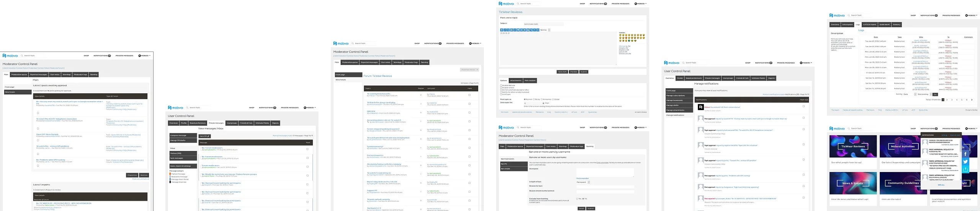
Task: Share to Twitter from the forum home page
Action: 965,162
